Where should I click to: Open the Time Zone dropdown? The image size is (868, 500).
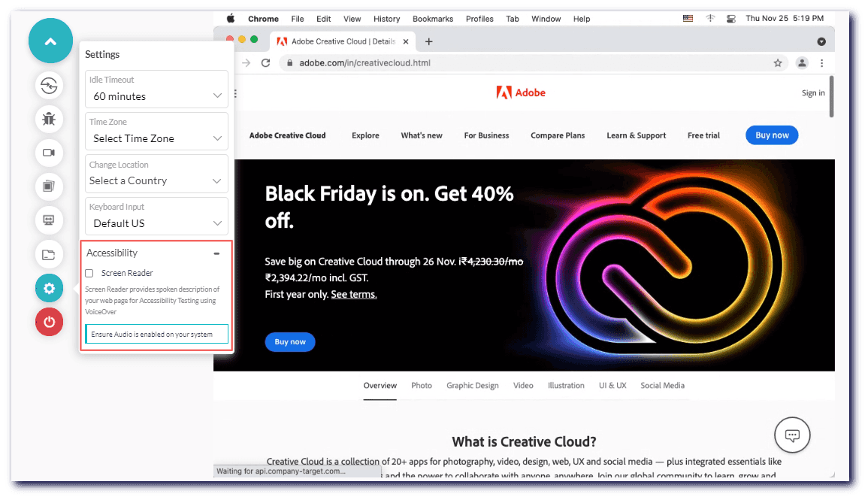(x=156, y=132)
